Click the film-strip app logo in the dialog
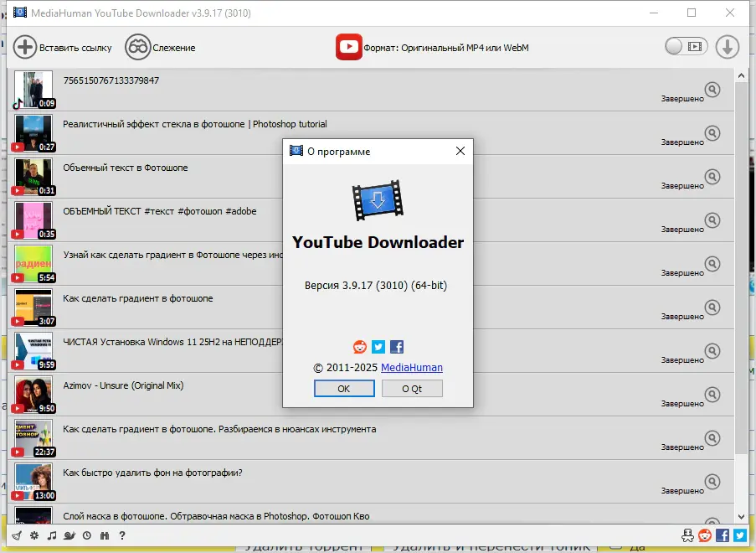 click(378, 200)
